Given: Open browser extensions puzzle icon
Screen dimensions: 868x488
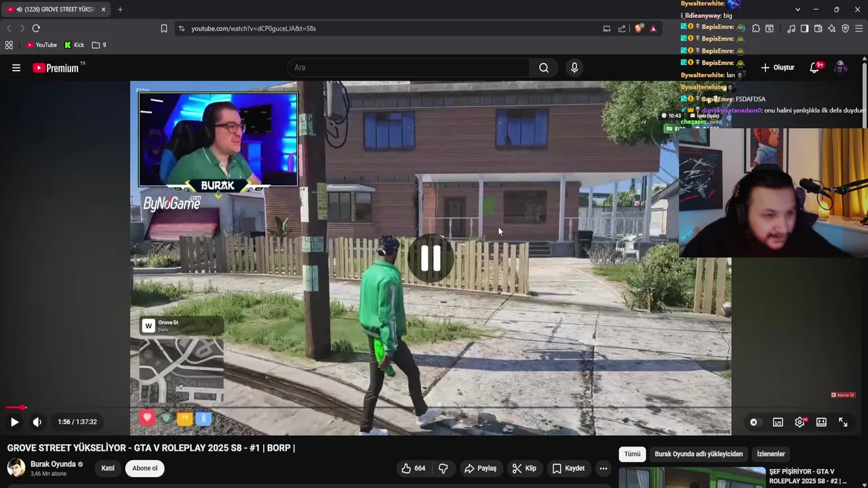Looking at the screenshot, I should [756, 28].
